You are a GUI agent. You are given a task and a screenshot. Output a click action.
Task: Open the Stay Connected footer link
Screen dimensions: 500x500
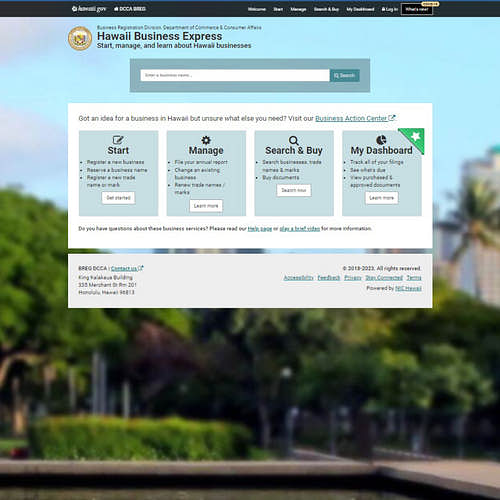pyautogui.click(x=384, y=278)
